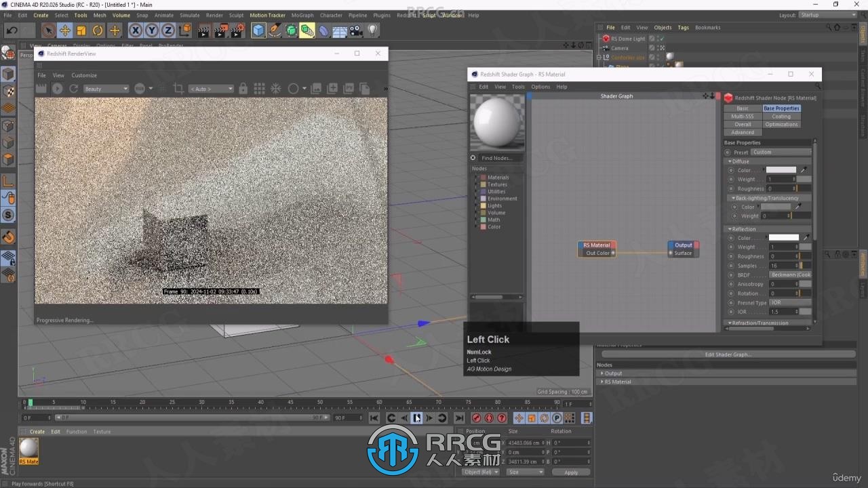
Task: Toggle the Z axis lock
Action: [x=168, y=30]
